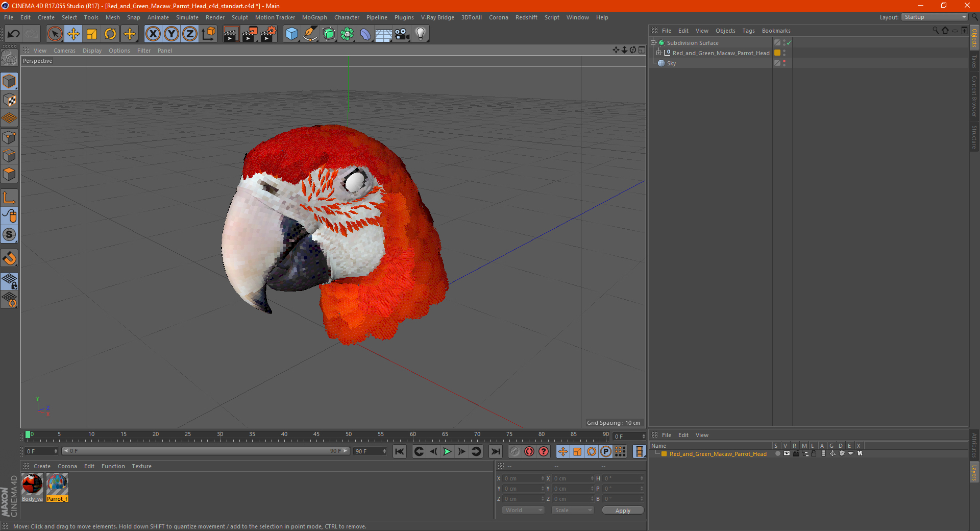Select the Sky object in Object Manager
The width and height of the screenshot is (980, 531).
(671, 63)
